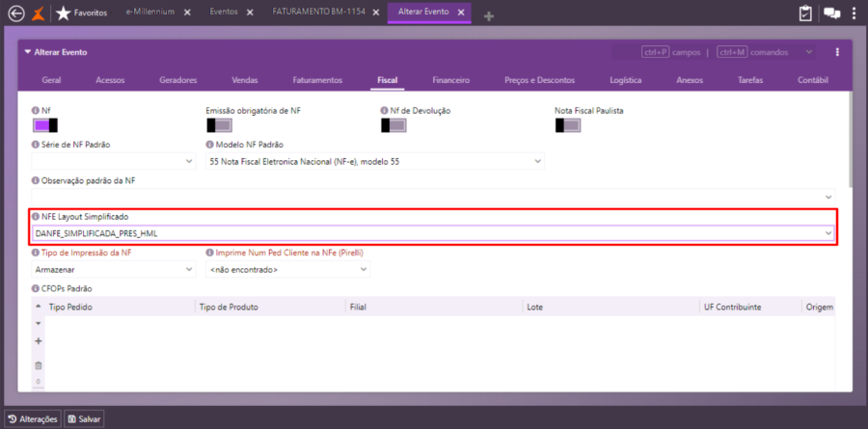Click info icon beside Observação padrão da NF
This screenshot has width=868, height=429.
point(36,180)
